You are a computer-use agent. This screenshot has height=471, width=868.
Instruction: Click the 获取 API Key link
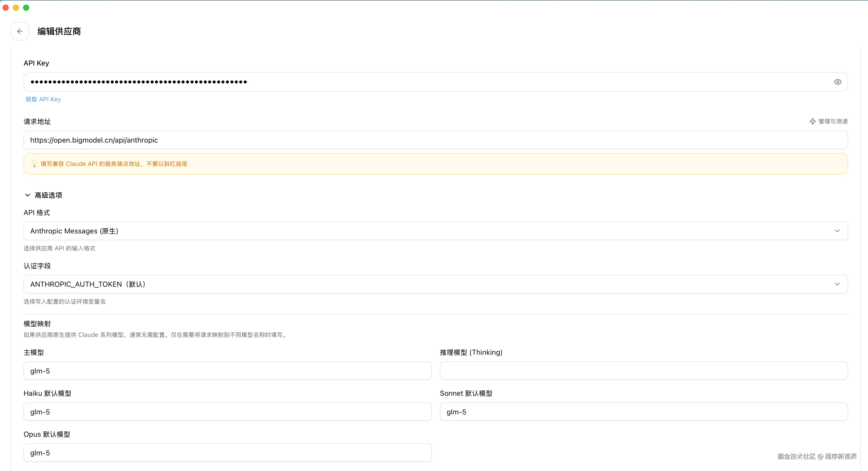43,99
